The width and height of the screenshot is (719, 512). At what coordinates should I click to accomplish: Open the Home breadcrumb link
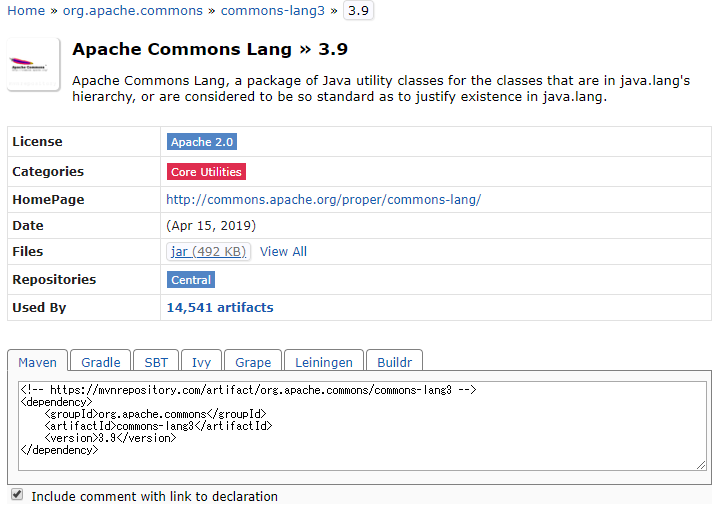pos(26,11)
